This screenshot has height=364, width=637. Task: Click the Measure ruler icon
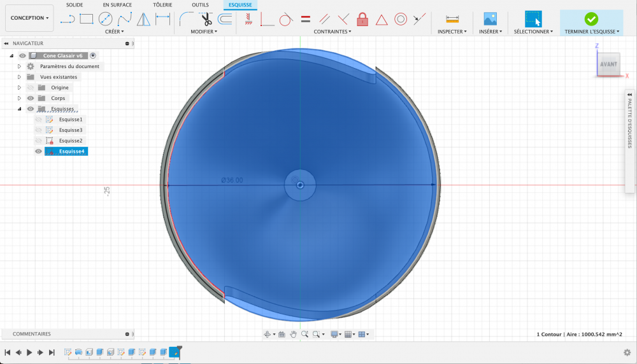click(452, 19)
